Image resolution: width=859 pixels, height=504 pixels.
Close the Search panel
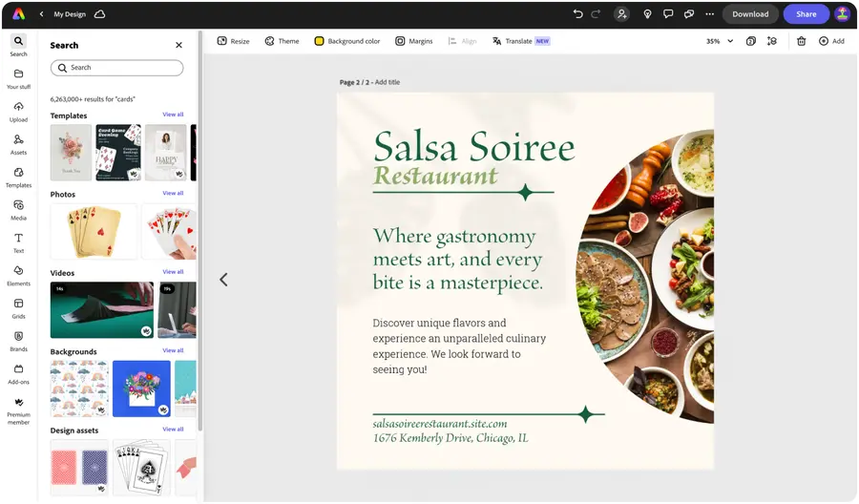click(x=178, y=45)
